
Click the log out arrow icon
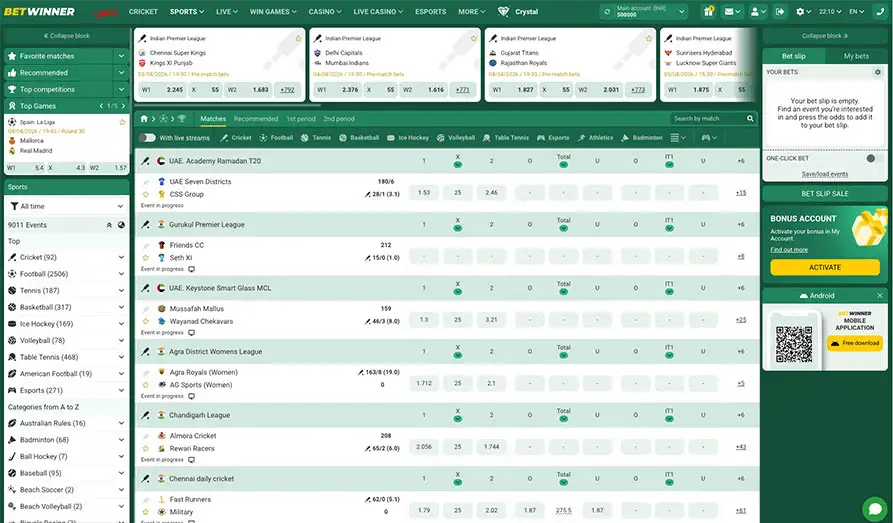click(780, 11)
